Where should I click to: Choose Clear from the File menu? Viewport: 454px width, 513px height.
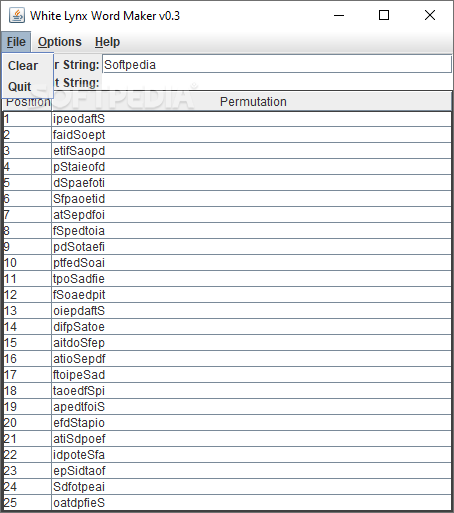pos(28,66)
